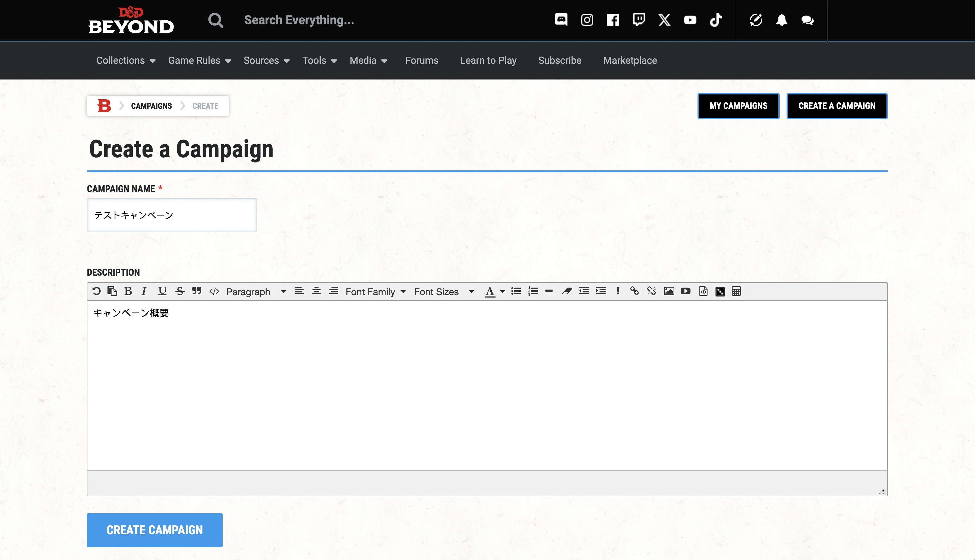Image resolution: width=975 pixels, height=560 pixels.
Task: Insert an image into the description
Action: pos(669,291)
